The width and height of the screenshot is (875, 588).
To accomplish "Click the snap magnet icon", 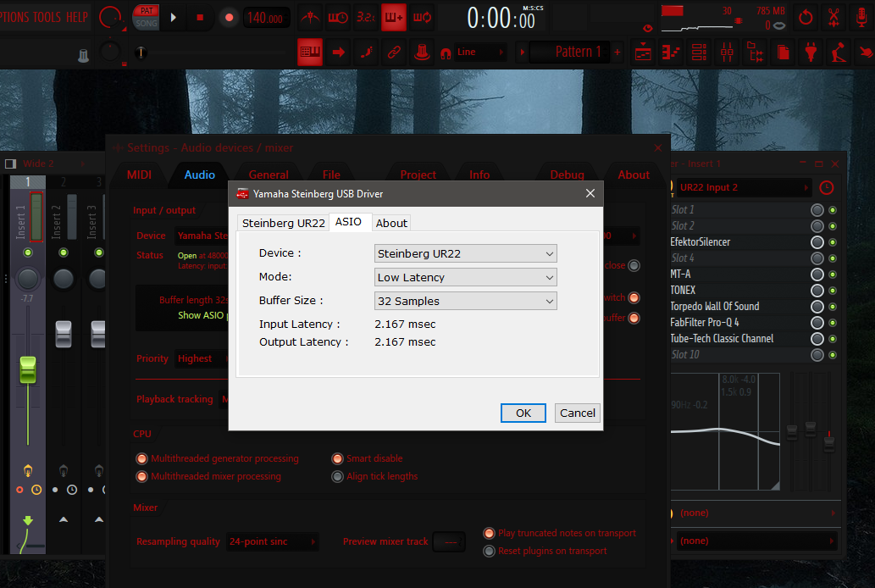I will coord(446,53).
